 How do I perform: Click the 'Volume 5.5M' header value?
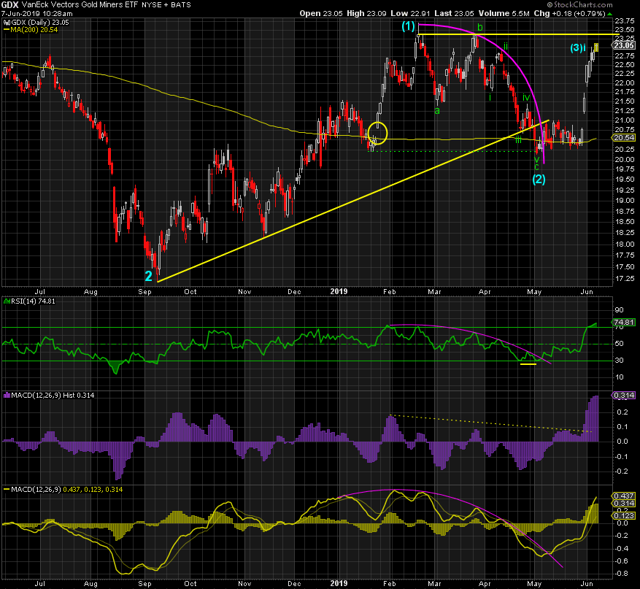pos(504,13)
